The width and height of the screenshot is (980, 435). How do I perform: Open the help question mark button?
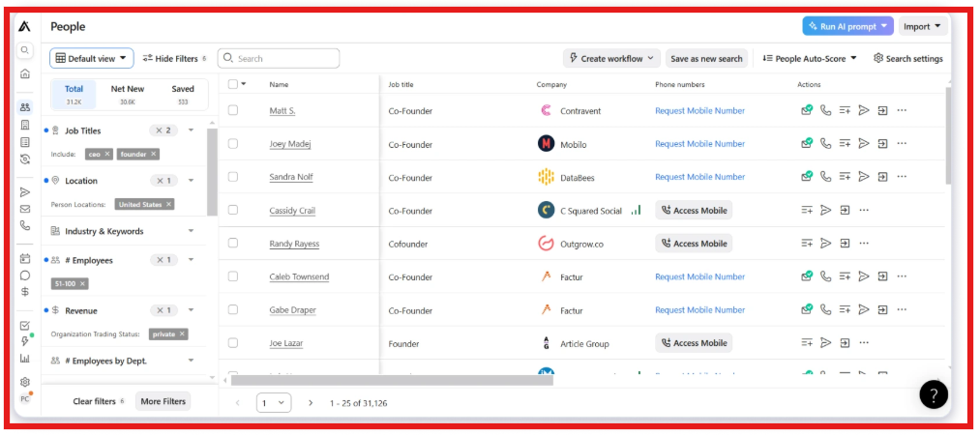click(x=934, y=394)
